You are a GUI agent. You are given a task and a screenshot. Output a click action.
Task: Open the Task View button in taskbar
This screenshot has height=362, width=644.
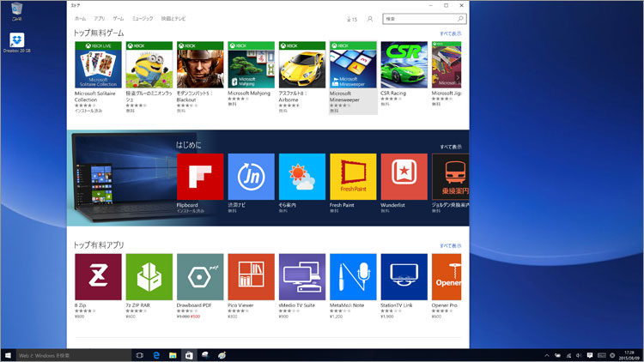pos(139,354)
